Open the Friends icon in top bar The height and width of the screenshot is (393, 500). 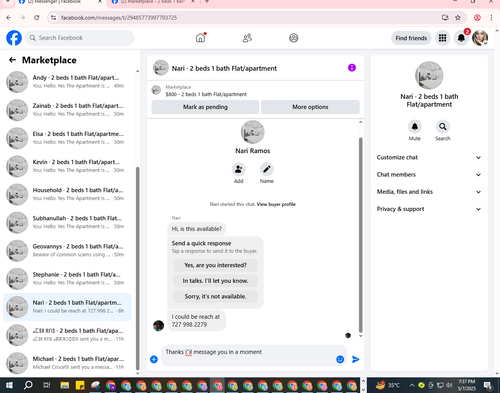247,38
